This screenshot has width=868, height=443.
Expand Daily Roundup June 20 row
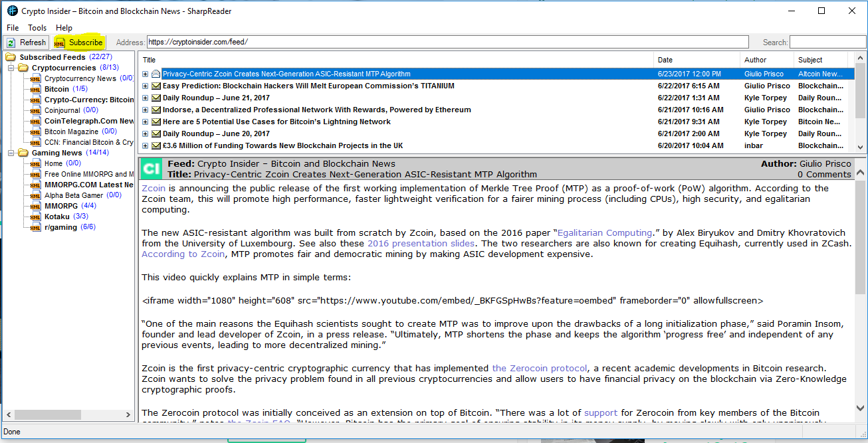tap(146, 133)
